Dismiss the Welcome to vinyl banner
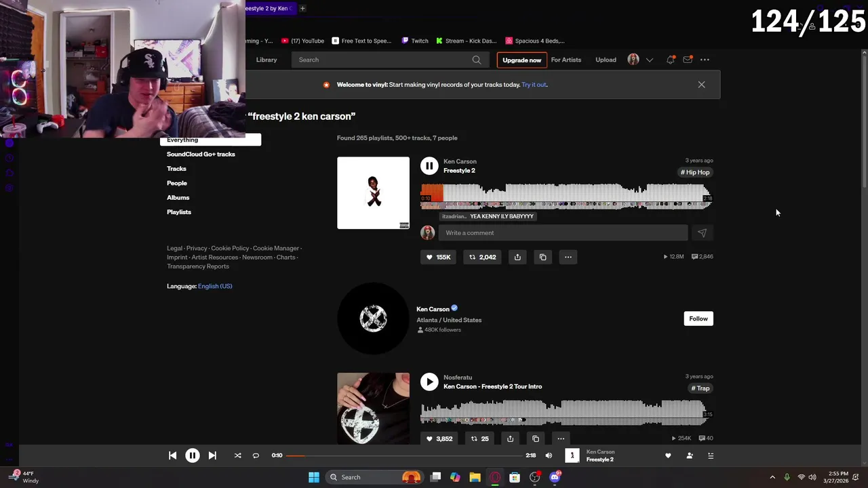 click(x=702, y=85)
